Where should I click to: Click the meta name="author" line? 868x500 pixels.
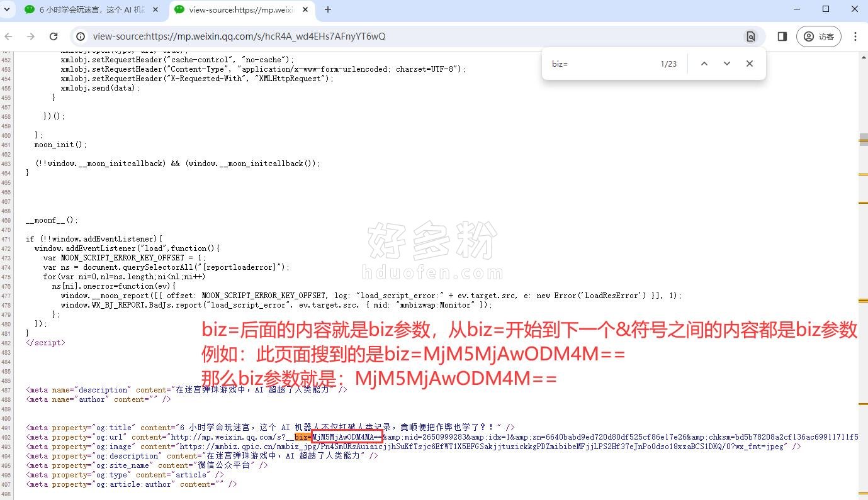[98, 399]
